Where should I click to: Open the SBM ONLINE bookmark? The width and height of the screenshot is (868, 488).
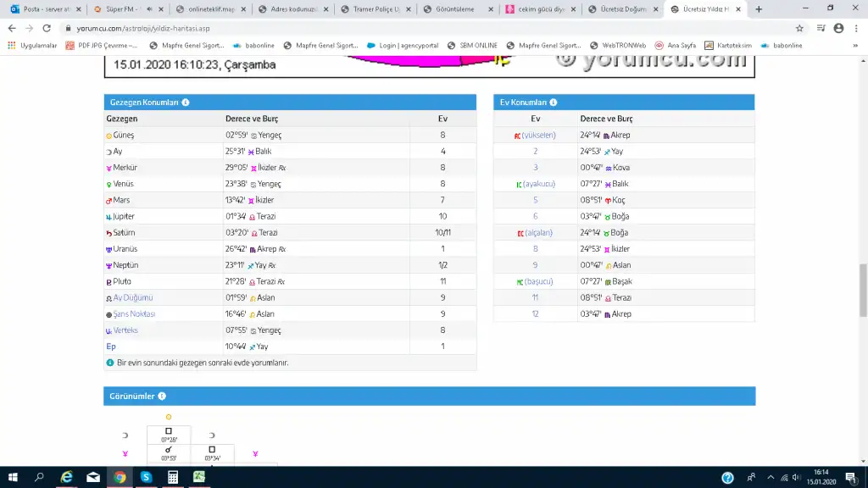474,45
